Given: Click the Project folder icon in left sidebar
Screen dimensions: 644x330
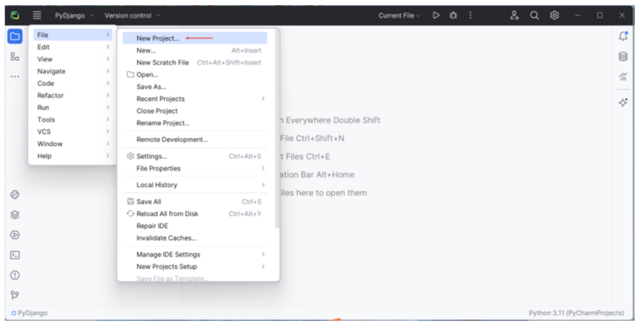Looking at the screenshot, I should click(15, 36).
